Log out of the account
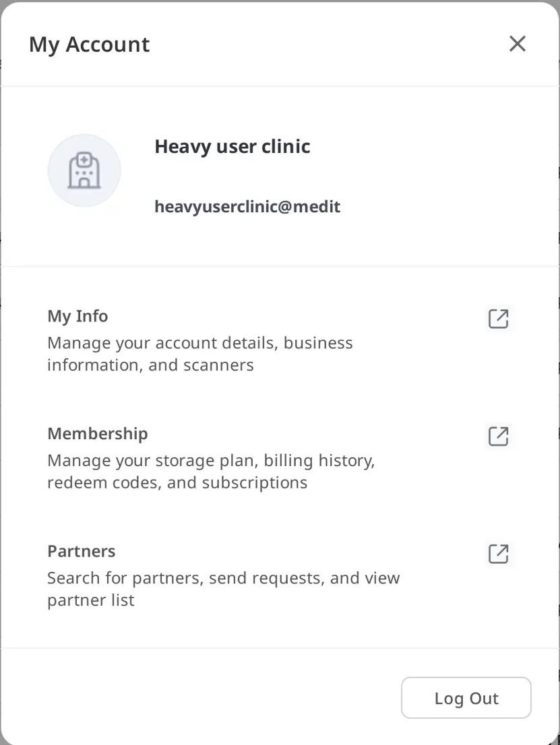The image size is (560, 745). coord(466,697)
